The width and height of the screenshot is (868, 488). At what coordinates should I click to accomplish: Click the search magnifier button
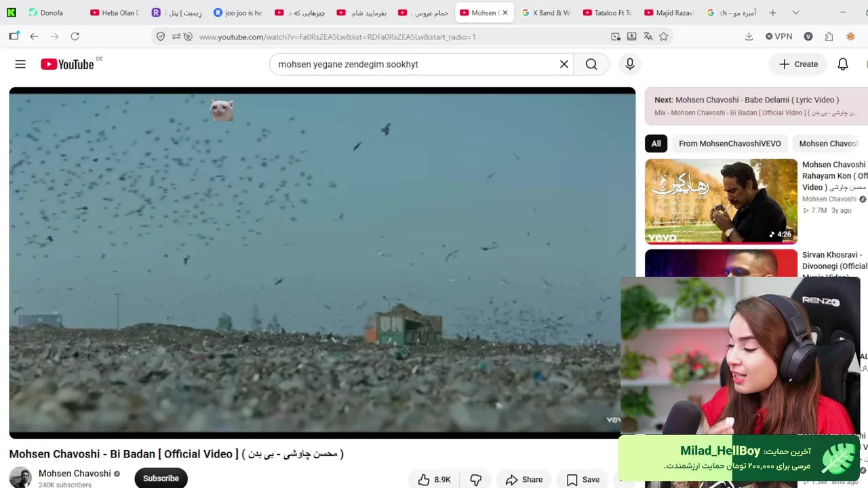(591, 64)
